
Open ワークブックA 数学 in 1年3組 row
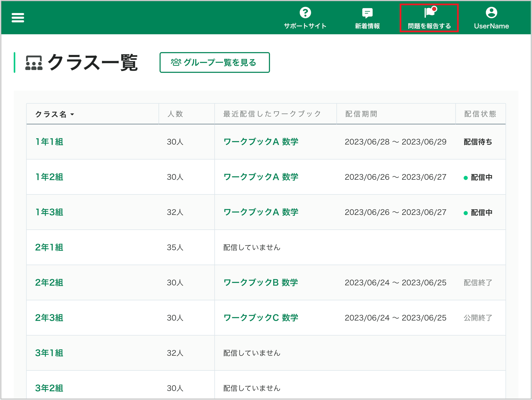coord(261,212)
